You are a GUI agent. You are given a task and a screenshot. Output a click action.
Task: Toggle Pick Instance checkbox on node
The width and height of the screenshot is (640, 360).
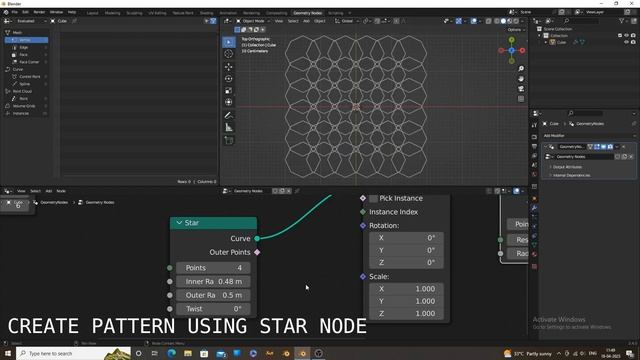373,198
